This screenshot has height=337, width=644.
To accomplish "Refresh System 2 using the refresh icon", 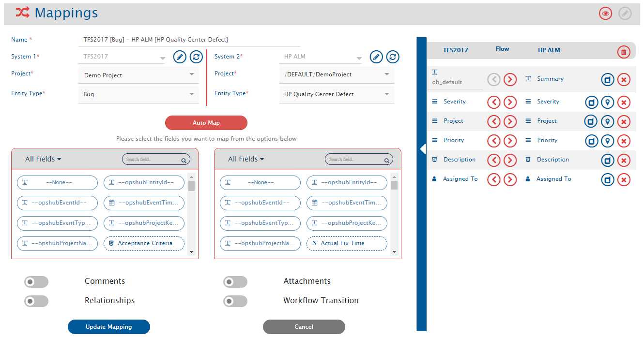I will coord(393,57).
